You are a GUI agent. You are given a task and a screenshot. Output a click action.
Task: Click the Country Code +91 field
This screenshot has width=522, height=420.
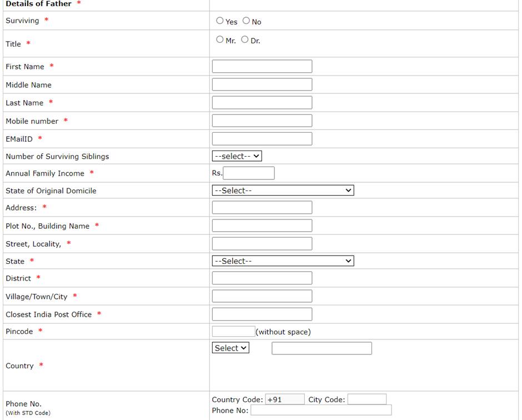[x=284, y=399]
